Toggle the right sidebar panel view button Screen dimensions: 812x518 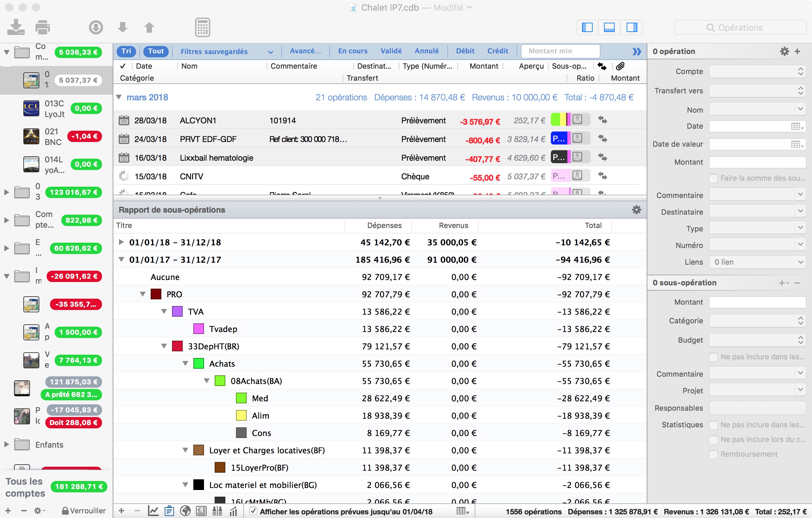pos(632,27)
